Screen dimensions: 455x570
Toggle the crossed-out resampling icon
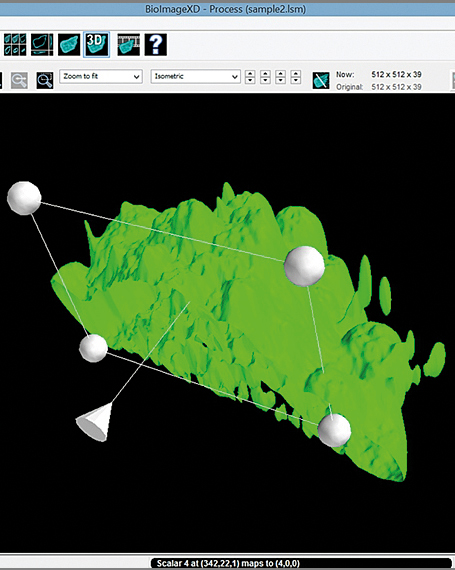321,80
